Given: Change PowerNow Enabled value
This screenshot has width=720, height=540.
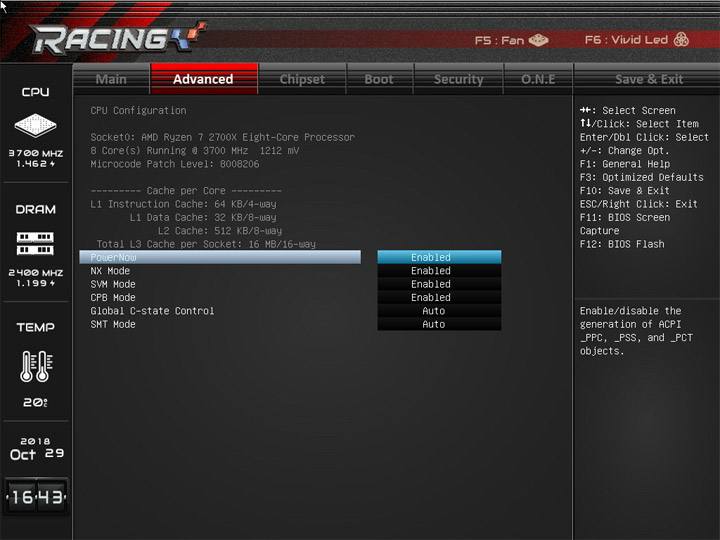Looking at the screenshot, I should (439, 257).
